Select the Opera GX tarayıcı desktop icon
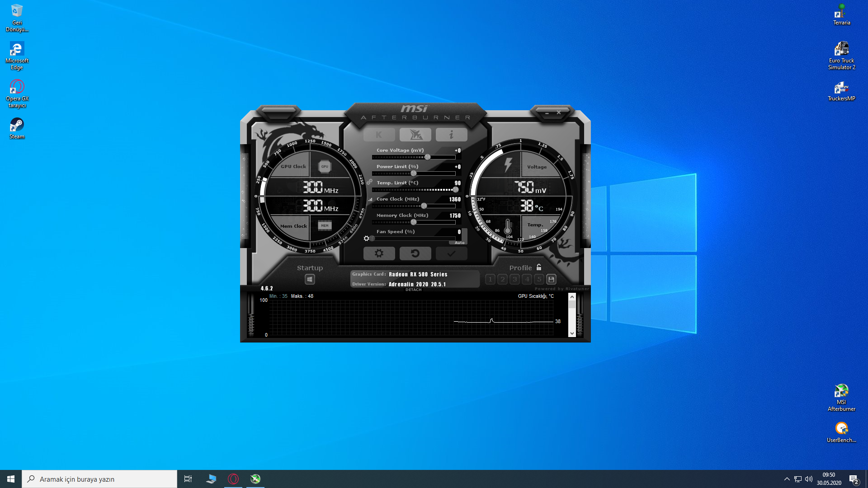This screenshot has width=868, height=488. [x=17, y=94]
